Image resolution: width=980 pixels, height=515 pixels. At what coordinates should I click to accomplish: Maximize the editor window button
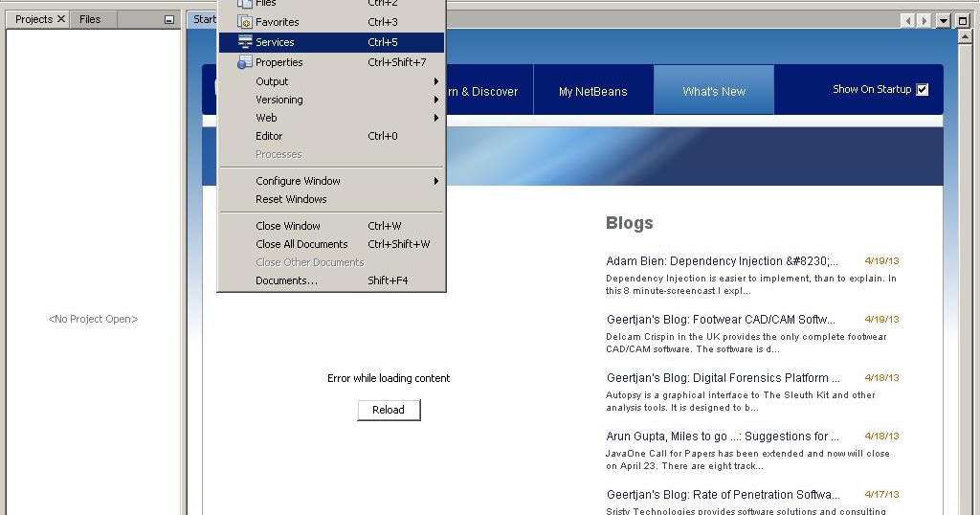(x=963, y=21)
